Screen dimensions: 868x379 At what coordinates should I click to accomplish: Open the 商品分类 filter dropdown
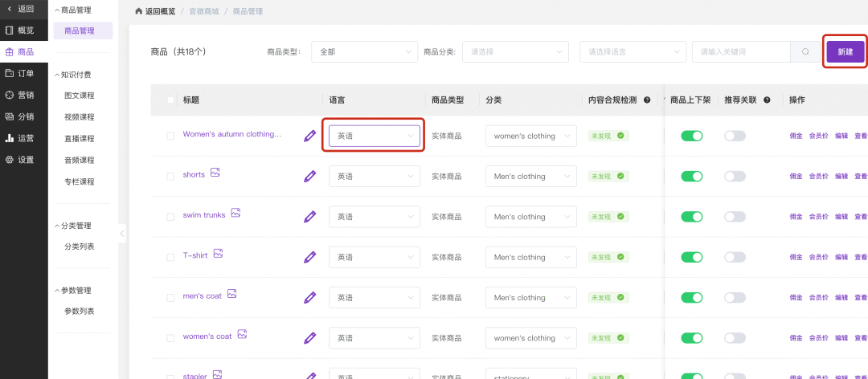pyautogui.click(x=515, y=52)
